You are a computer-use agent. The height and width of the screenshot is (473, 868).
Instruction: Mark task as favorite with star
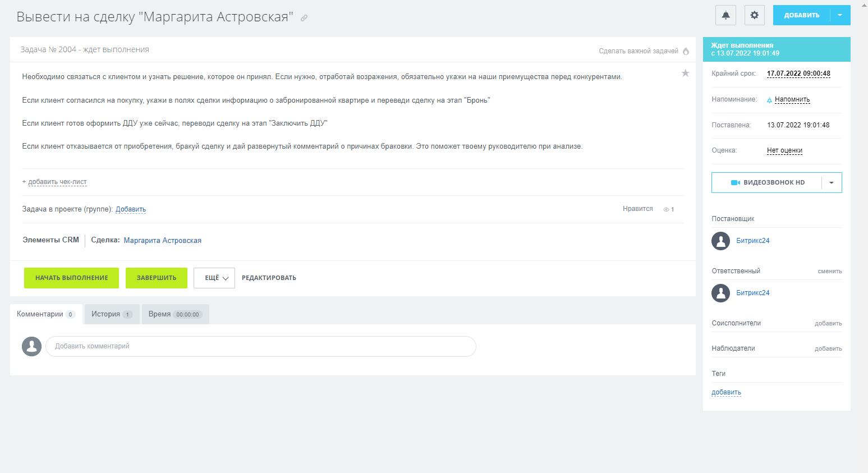(x=685, y=73)
